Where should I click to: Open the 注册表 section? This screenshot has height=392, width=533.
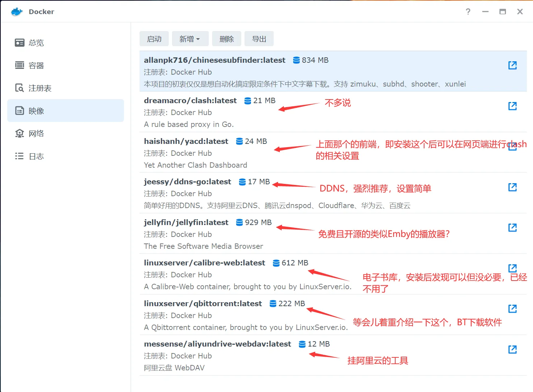click(66, 88)
